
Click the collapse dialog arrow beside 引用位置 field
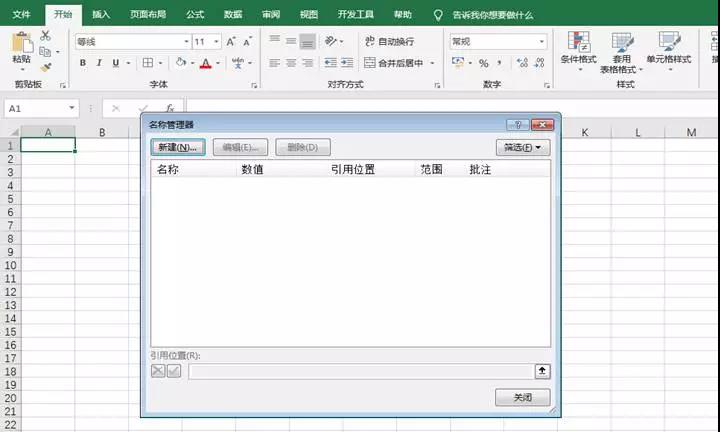(542, 371)
